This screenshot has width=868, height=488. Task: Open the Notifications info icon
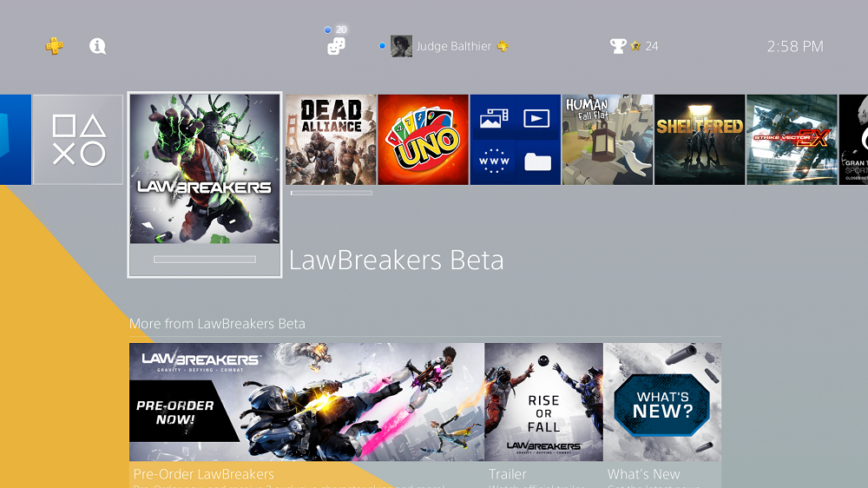[97, 46]
